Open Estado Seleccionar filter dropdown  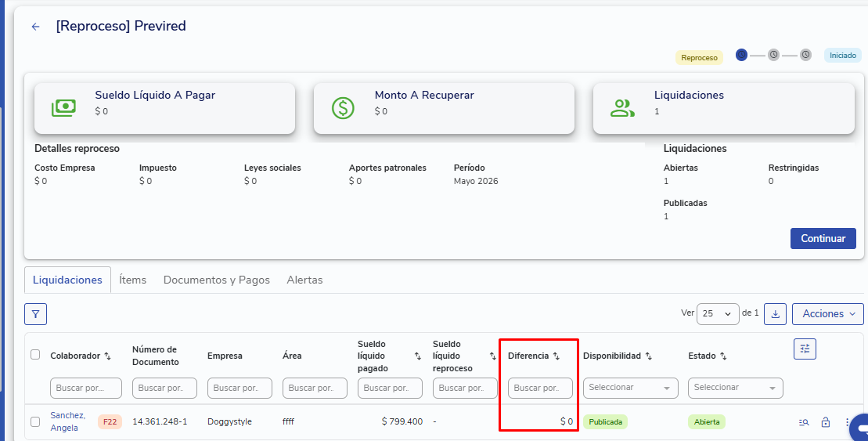735,388
